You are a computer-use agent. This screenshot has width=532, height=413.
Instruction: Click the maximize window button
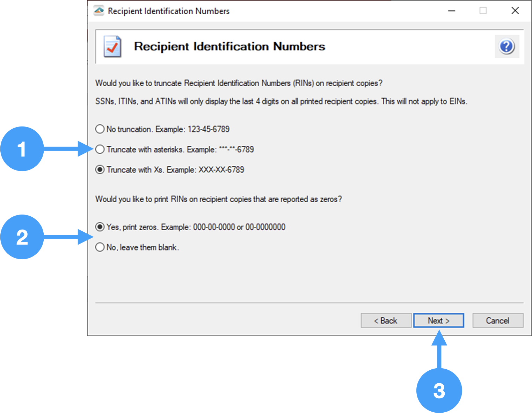pos(483,11)
